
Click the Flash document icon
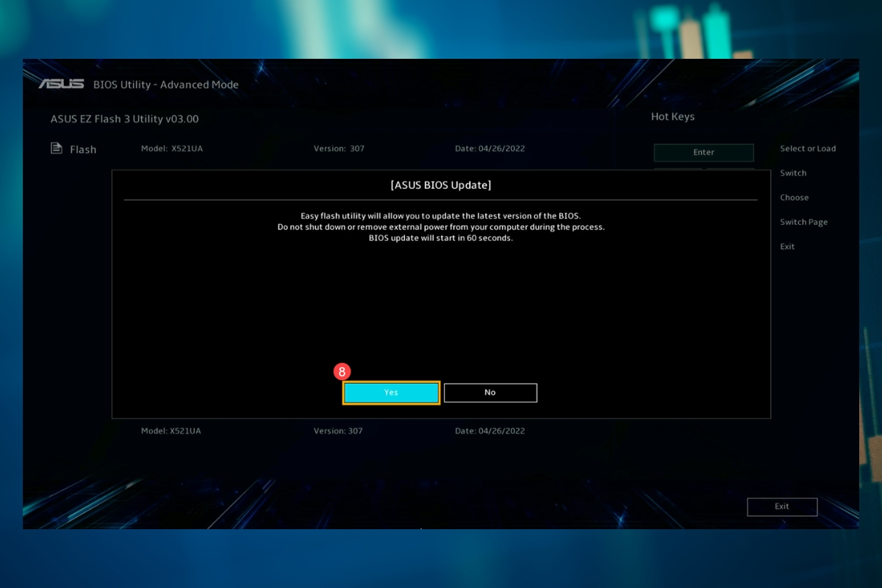pos(57,148)
